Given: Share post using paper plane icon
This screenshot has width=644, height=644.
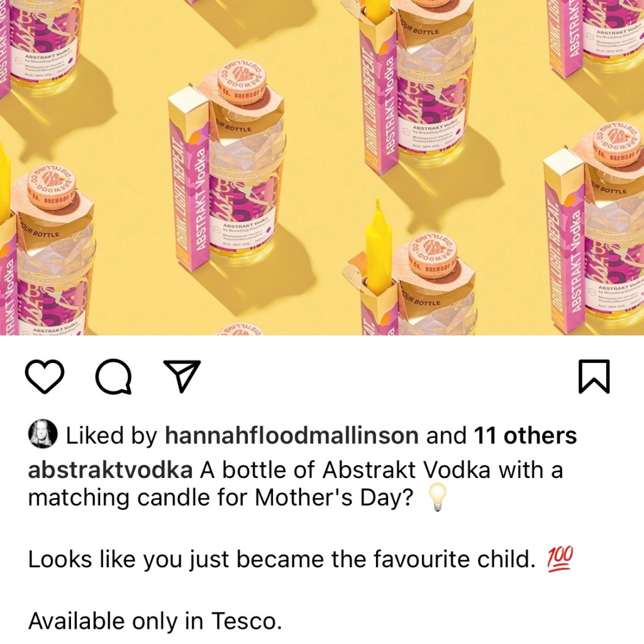Looking at the screenshot, I should tap(182, 377).
